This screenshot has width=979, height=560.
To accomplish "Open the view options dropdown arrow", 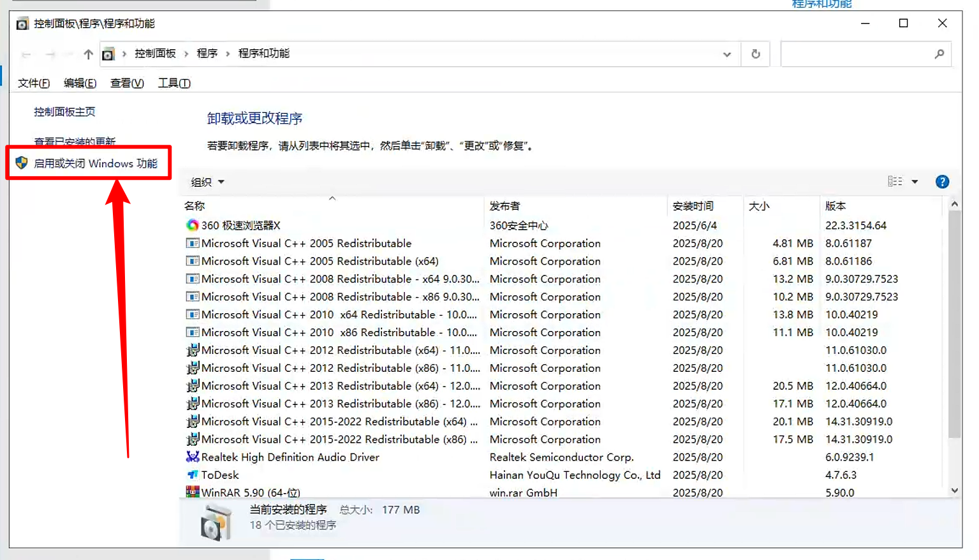I will (915, 182).
